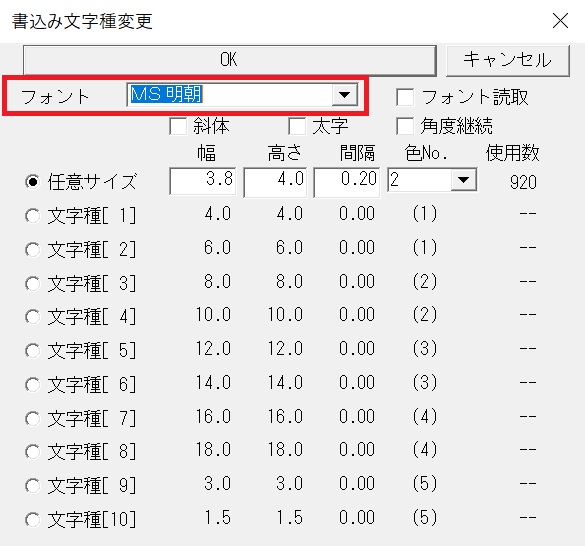Viewport: 585px width, 546px height.
Task: Select the MS 明朝 font combo field
Action: click(242, 95)
